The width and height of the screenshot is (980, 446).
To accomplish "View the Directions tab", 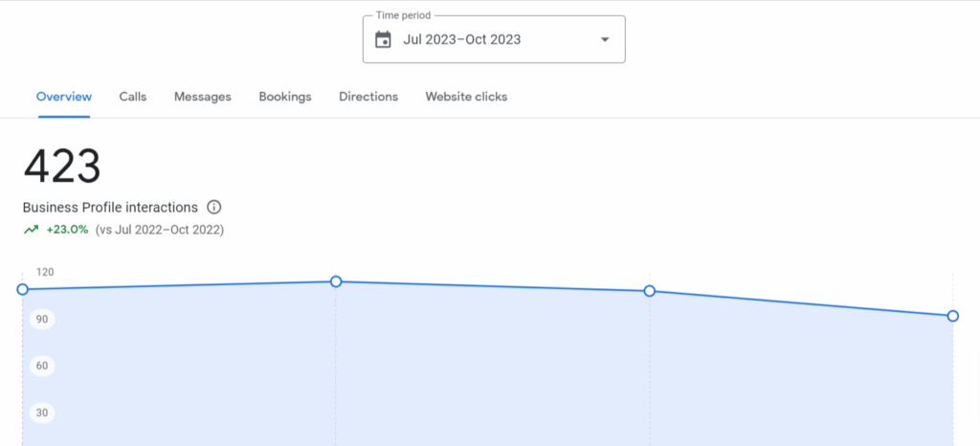I will (368, 97).
